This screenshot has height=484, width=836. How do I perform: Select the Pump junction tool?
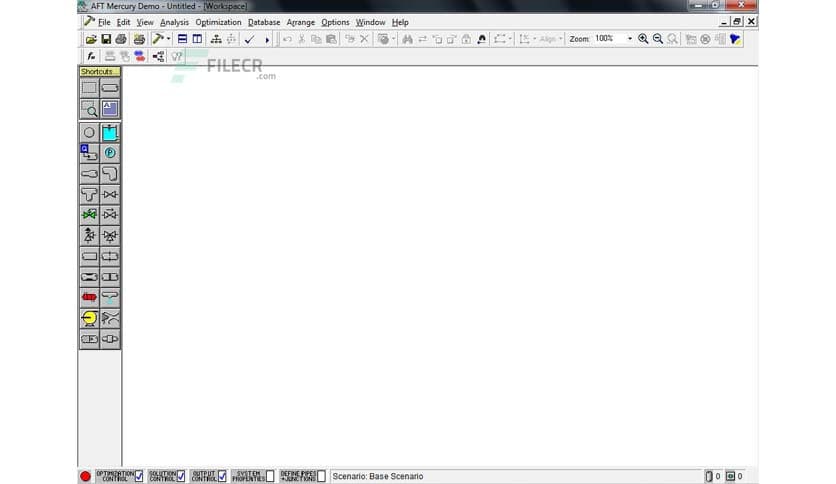89,318
